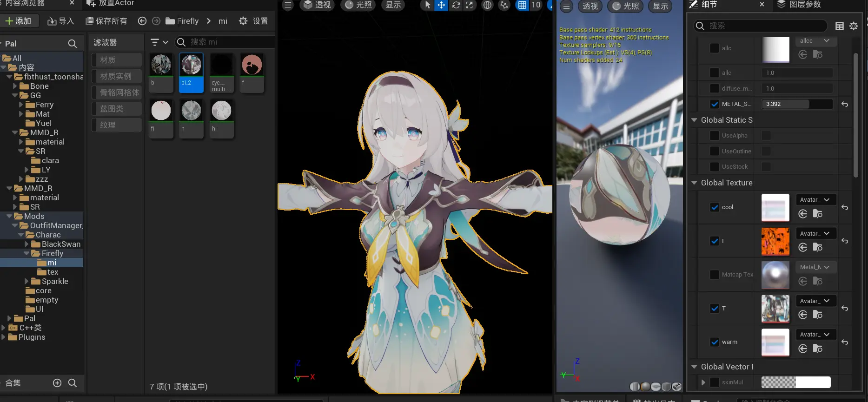Toggle the 骨骼网格体 skeletal mesh filter
The width and height of the screenshot is (868, 402).
click(x=116, y=92)
